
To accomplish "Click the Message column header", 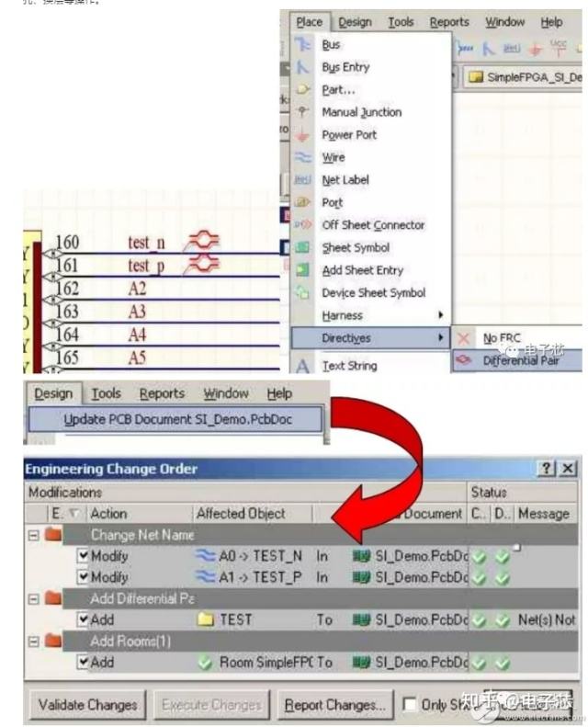I will click(x=546, y=514).
